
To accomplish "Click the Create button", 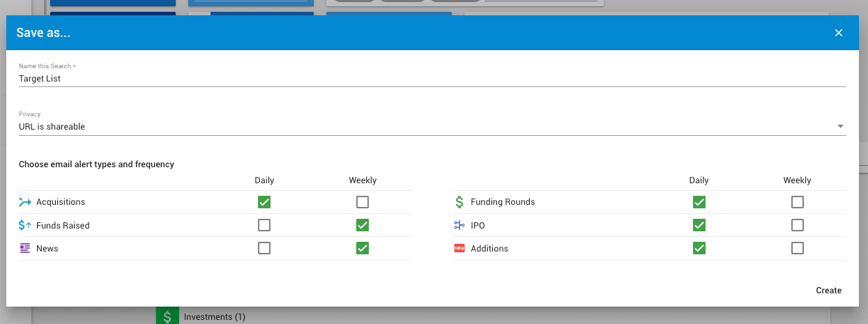I will (x=829, y=291).
